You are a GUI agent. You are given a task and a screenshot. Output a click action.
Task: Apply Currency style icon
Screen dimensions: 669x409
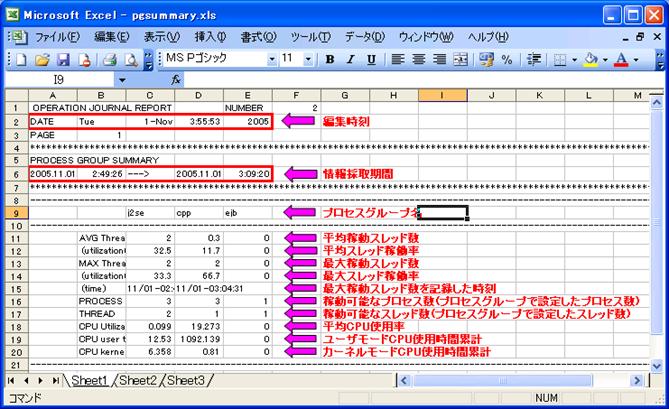pyautogui.click(x=486, y=60)
